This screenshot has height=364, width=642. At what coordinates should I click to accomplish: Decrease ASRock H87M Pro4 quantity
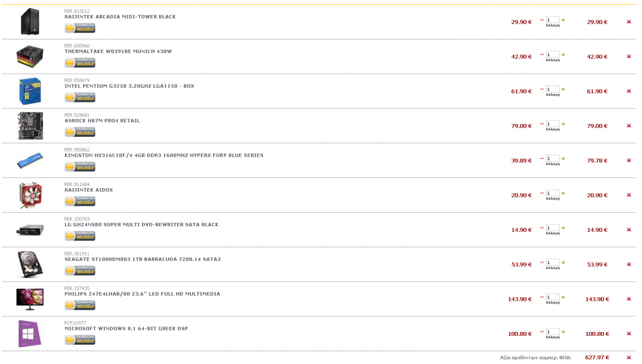[542, 124]
